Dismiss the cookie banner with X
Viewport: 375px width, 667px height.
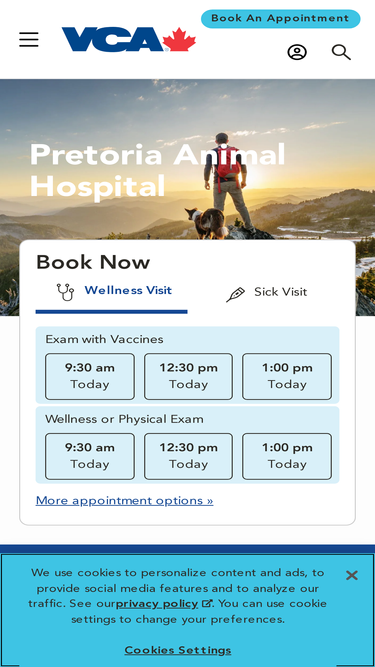[352, 576]
